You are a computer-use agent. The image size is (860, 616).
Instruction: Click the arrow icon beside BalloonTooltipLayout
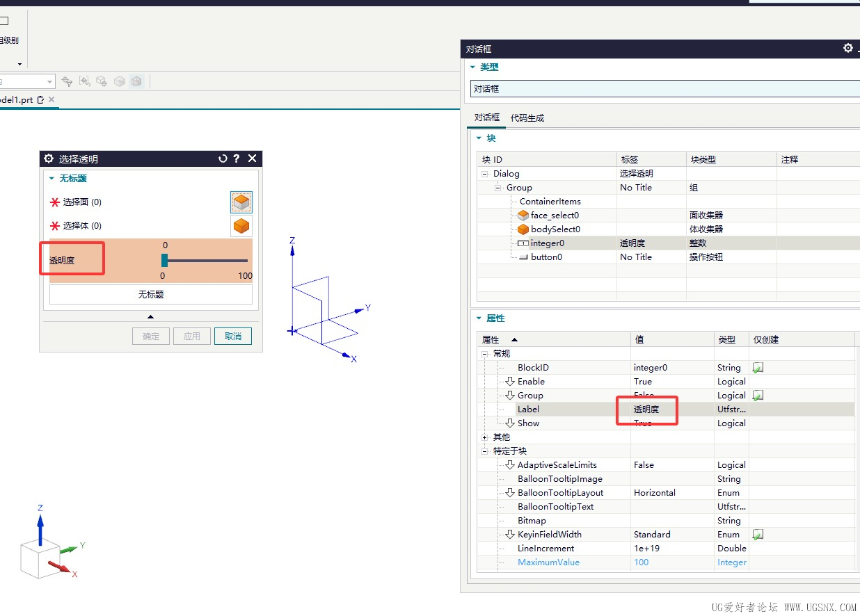click(x=510, y=493)
